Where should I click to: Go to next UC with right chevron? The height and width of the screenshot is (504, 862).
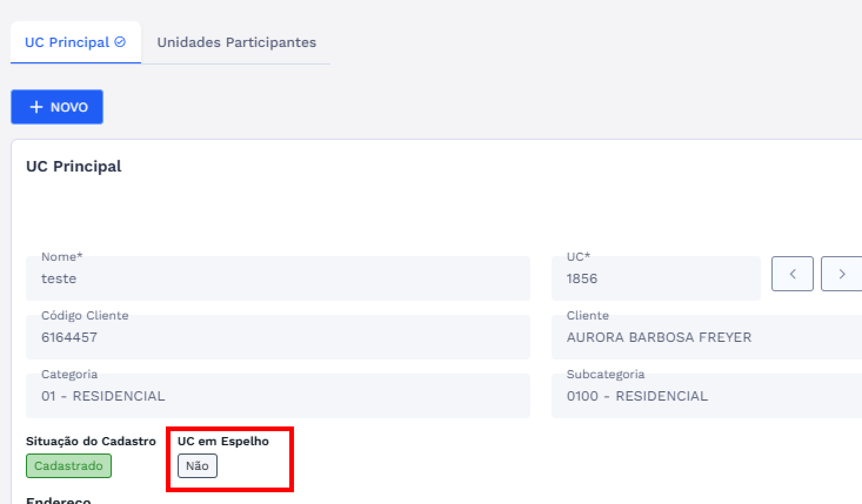[x=841, y=274]
